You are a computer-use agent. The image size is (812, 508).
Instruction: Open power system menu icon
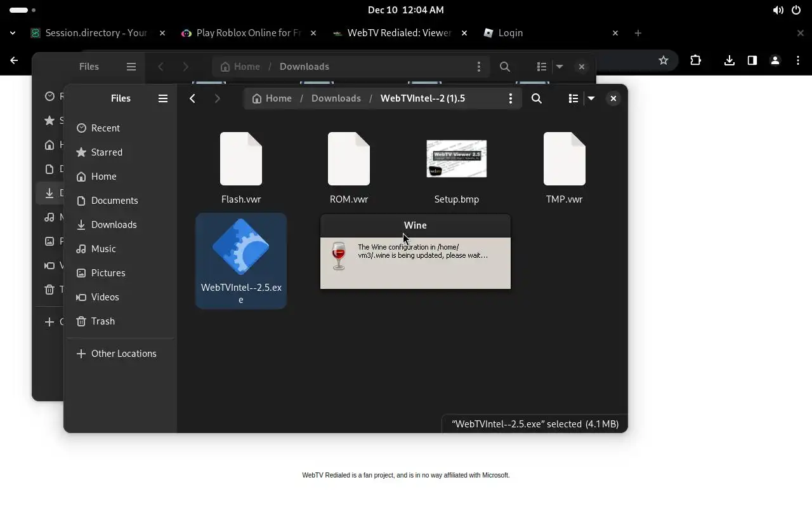pyautogui.click(x=796, y=10)
